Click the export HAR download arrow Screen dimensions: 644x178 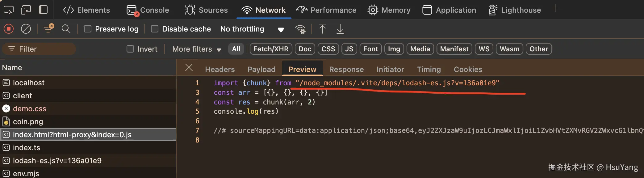340,29
